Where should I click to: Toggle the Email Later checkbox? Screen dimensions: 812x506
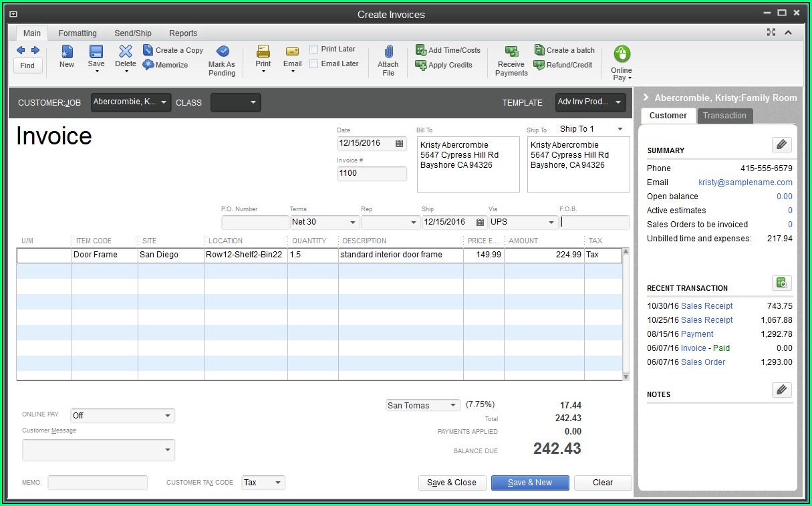(x=314, y=64)
